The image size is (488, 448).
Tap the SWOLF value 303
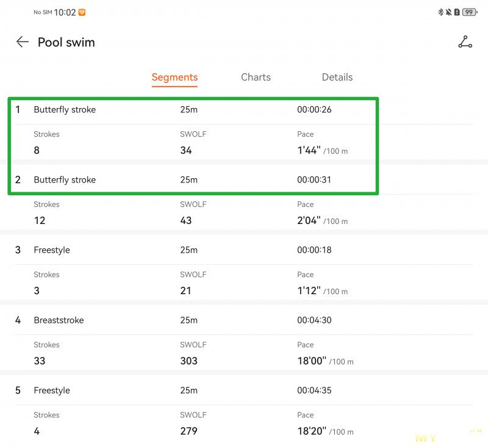[188, 361]
